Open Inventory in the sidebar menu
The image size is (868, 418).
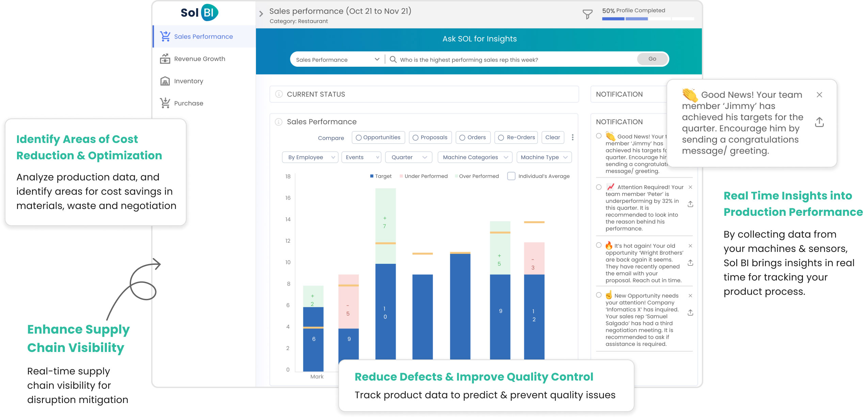(x=189, y=81)
